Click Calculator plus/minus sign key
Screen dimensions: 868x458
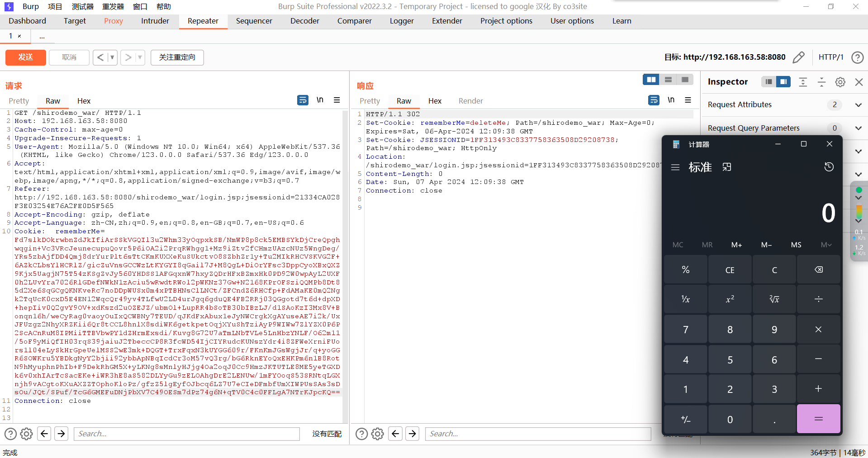click(686, 419)
